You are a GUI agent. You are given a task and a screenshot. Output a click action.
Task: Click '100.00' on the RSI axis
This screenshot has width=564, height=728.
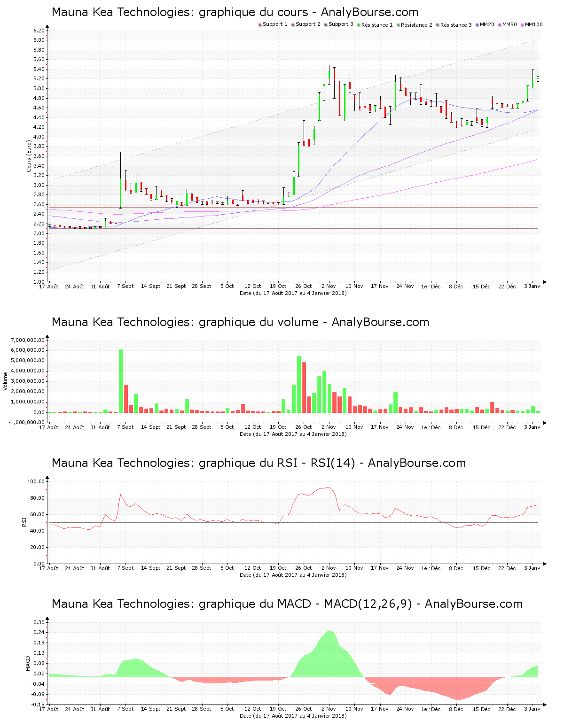(36, 481)
